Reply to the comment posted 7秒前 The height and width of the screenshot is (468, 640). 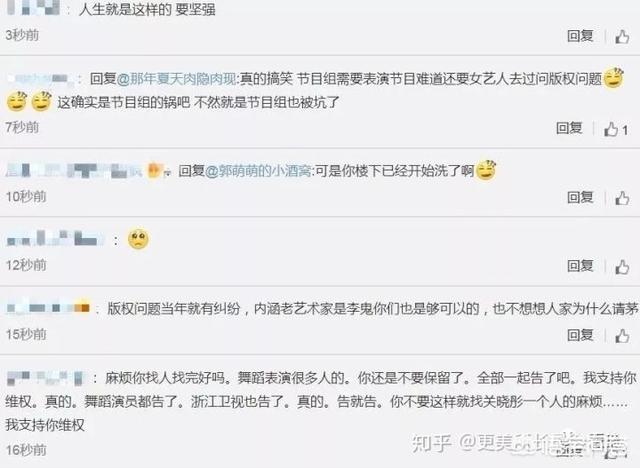point(569,128)
